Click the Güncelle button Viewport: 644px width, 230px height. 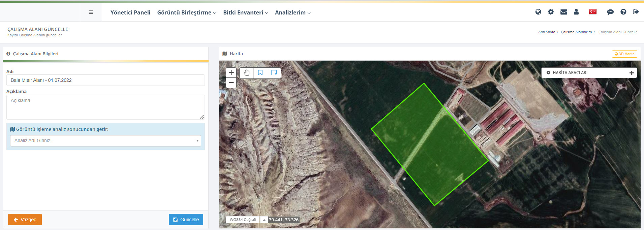pos(186,220)
